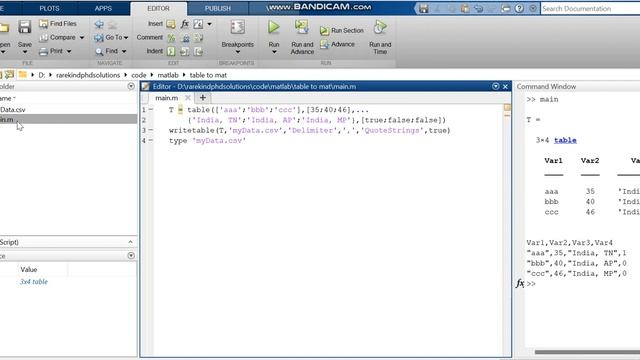Switch to the APPS tab
This screenshot has height=360, width=640.
(x=103, y=8)
